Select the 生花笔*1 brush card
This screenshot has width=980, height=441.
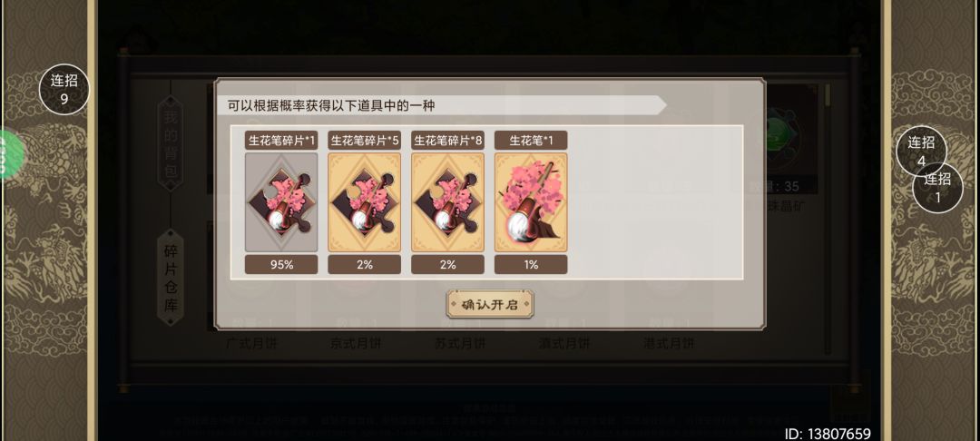click(531, 202)
